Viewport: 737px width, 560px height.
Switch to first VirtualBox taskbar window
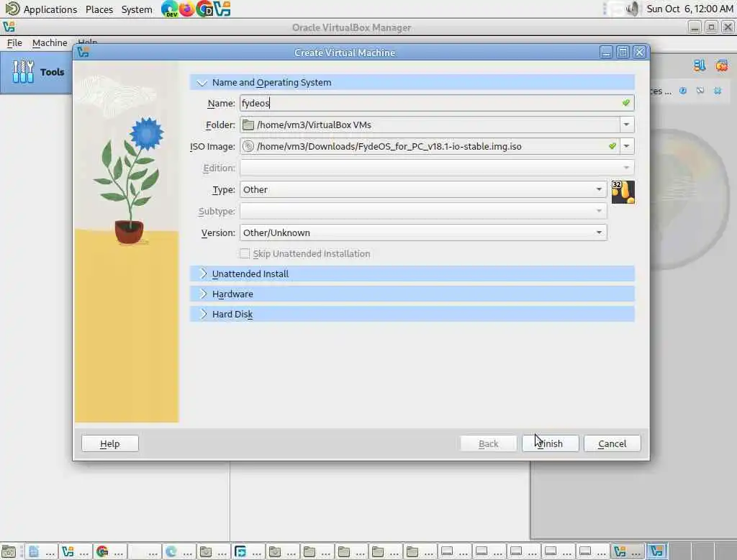point(76,551)
